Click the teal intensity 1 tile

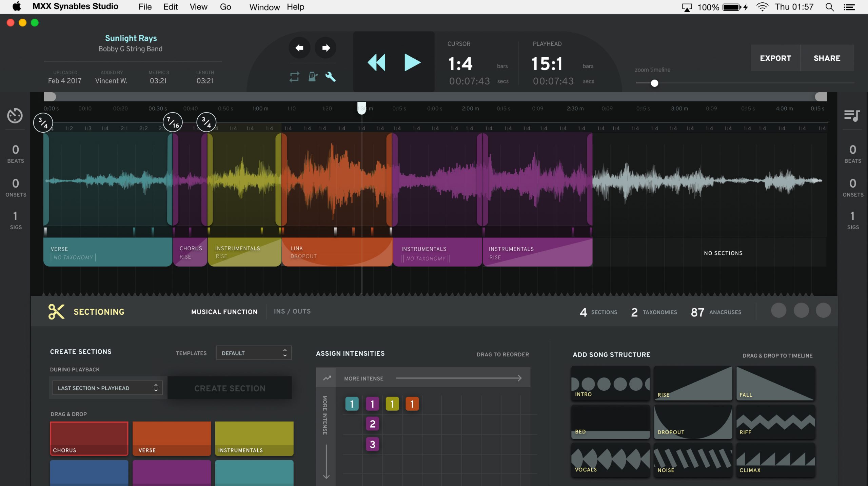click(x=352, y=404)
